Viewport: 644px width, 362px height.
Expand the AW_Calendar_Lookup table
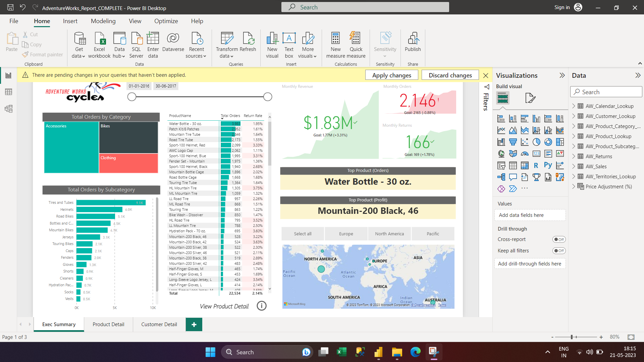pos(574,106)
